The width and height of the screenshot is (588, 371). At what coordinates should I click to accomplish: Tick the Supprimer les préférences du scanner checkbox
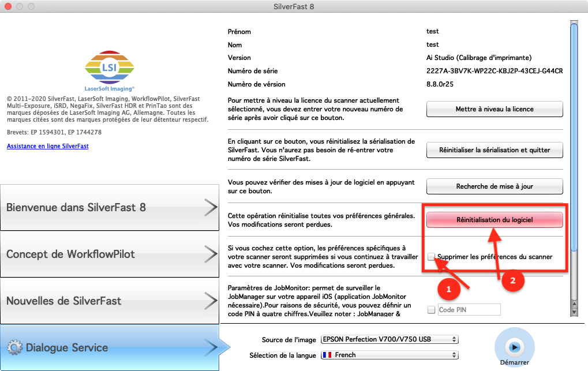pos(431,257)
